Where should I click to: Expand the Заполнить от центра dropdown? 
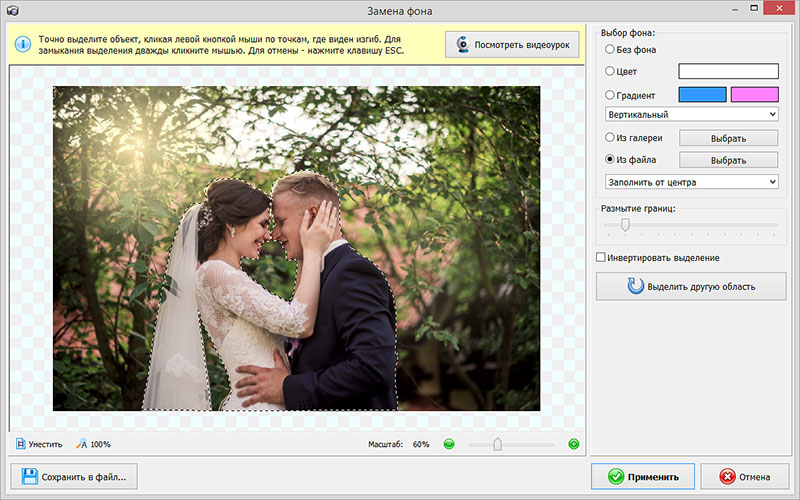[x=692, y=182]
